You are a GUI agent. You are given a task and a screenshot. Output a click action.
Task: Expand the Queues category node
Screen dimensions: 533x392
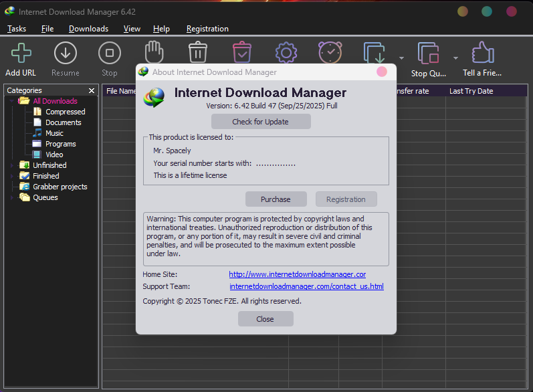pyautogui.click(x=12, y=197)
